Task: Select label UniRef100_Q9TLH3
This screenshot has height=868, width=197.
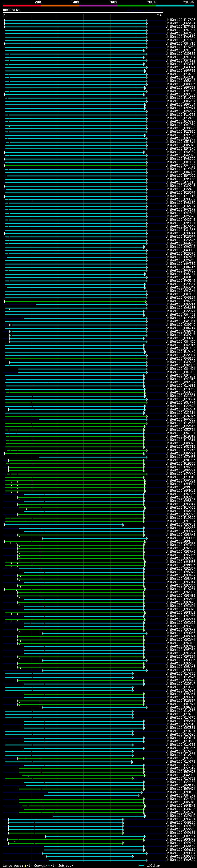Action: click(x=180, y=375)
